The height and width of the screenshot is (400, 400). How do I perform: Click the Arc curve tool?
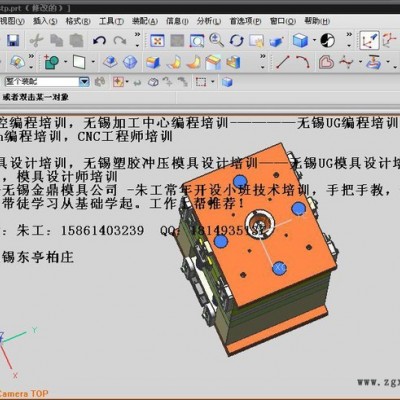pyautogui.click(x=303, y=62)
